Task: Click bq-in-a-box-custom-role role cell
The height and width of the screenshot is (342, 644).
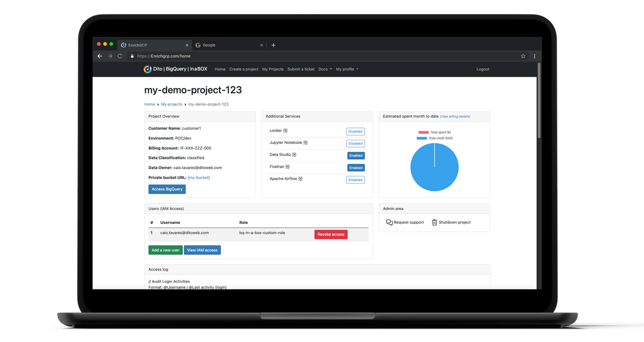Action: coord(262,233)
